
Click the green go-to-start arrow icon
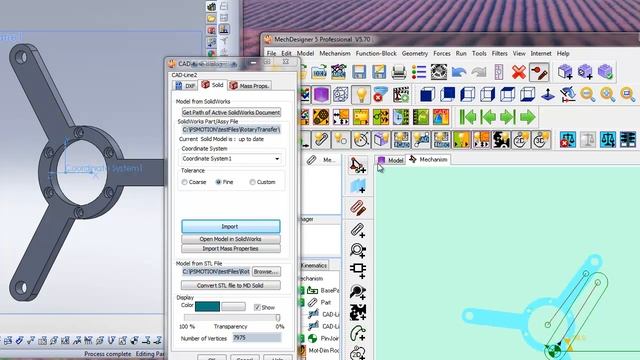point(468,117)
